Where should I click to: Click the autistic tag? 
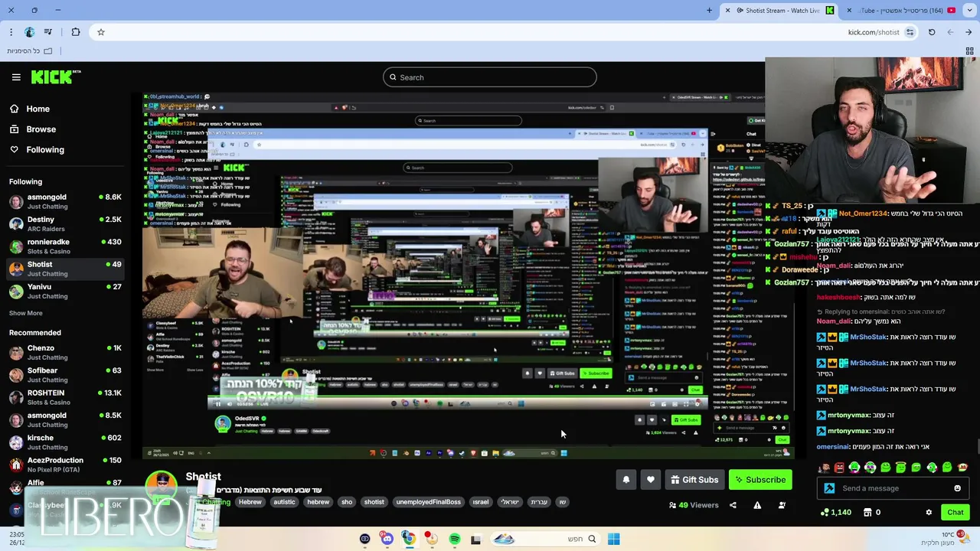(284, 502)
